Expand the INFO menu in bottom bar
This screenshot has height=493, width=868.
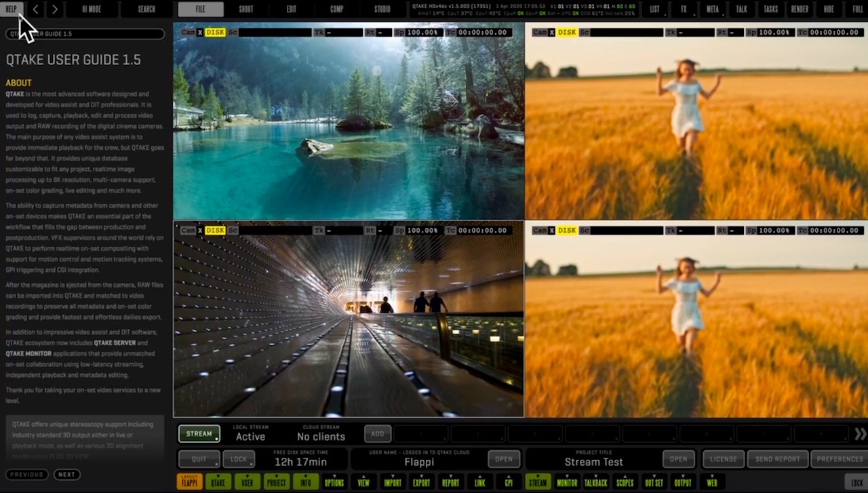[305, 483]
